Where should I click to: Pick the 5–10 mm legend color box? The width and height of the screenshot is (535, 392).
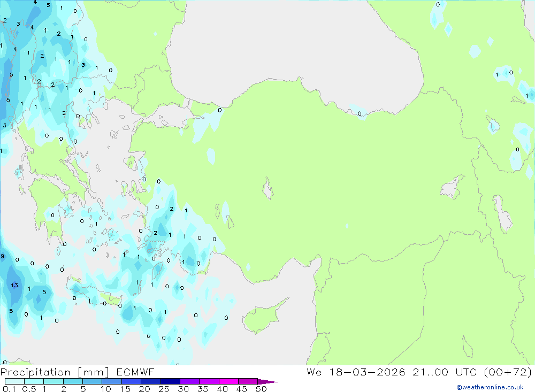coord(92,381)
